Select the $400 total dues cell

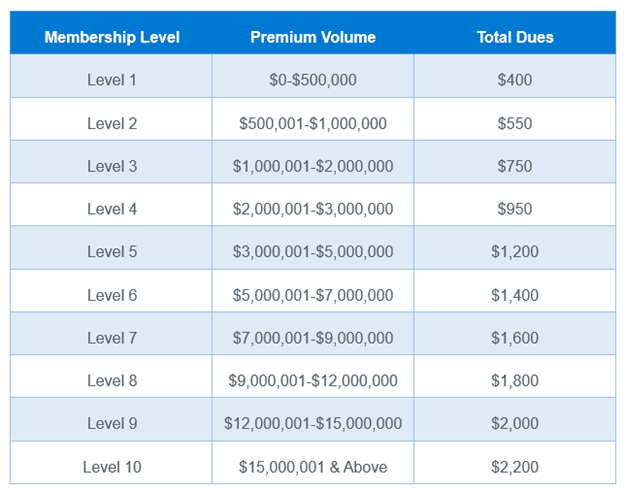coord(515,80)
